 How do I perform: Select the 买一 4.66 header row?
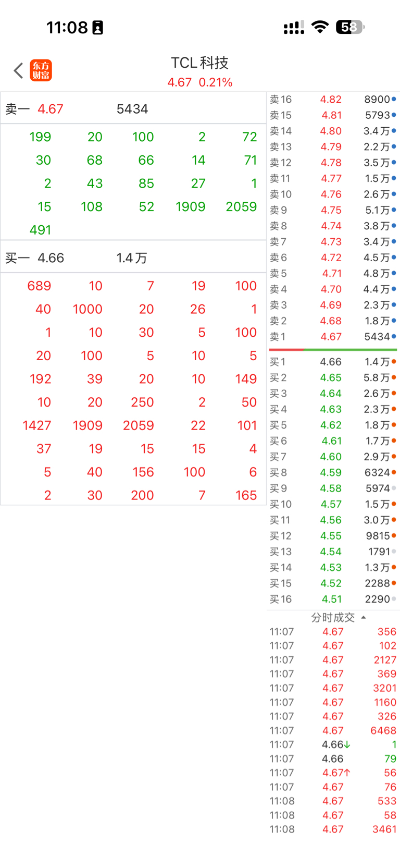point(133,258)
